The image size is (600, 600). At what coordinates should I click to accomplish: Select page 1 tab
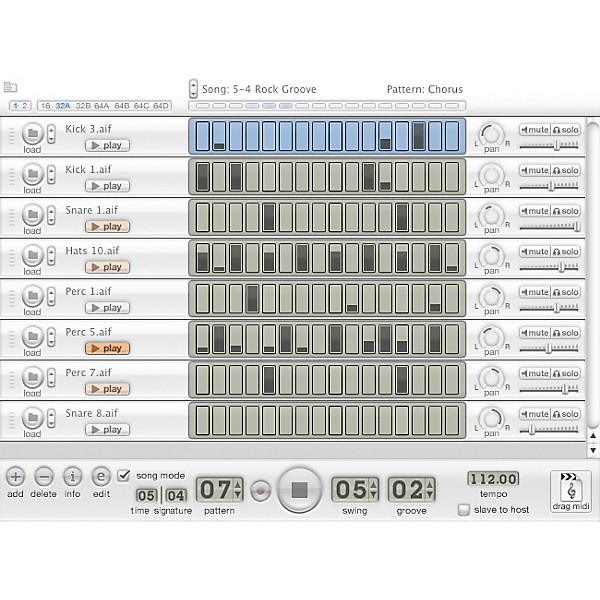tap(16, 106)
